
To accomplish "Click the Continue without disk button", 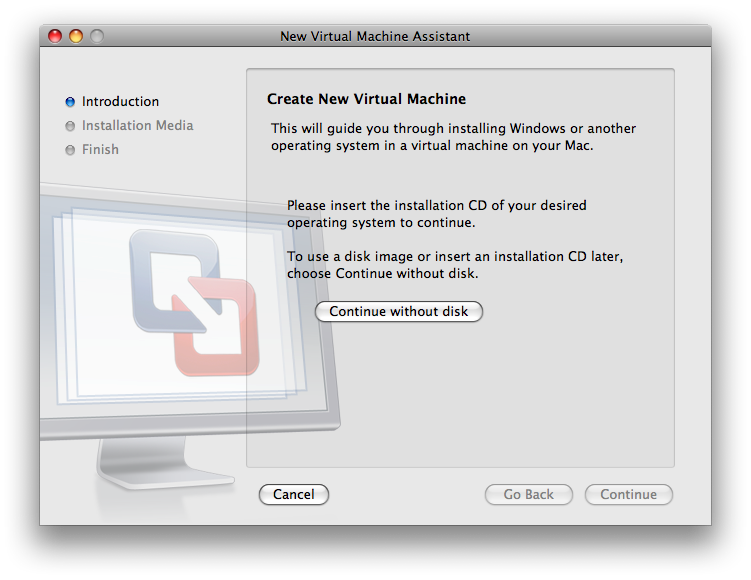I will click(x=398, y=311).
